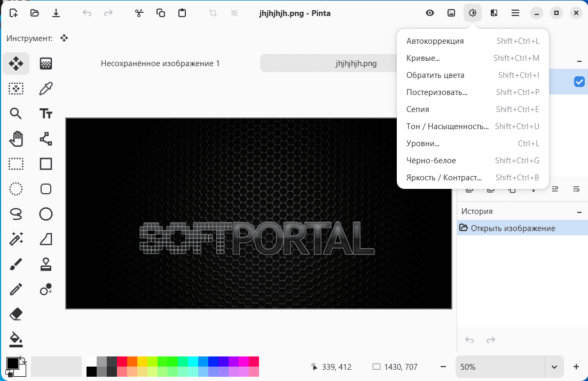The width and height of the screenshot is (588, 381).
Task: Open the zoom level dropdown arrow
Action: (x=554, y=367)
